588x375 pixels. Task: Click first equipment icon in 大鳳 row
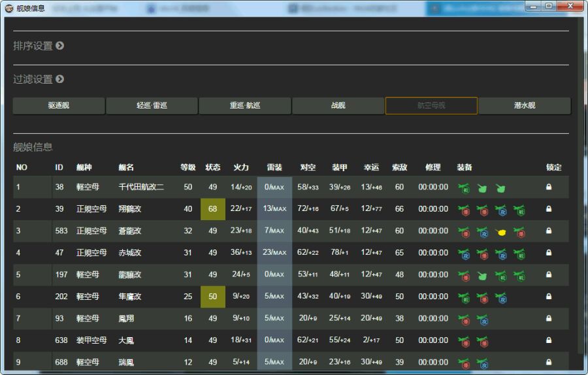coord(464,342)
